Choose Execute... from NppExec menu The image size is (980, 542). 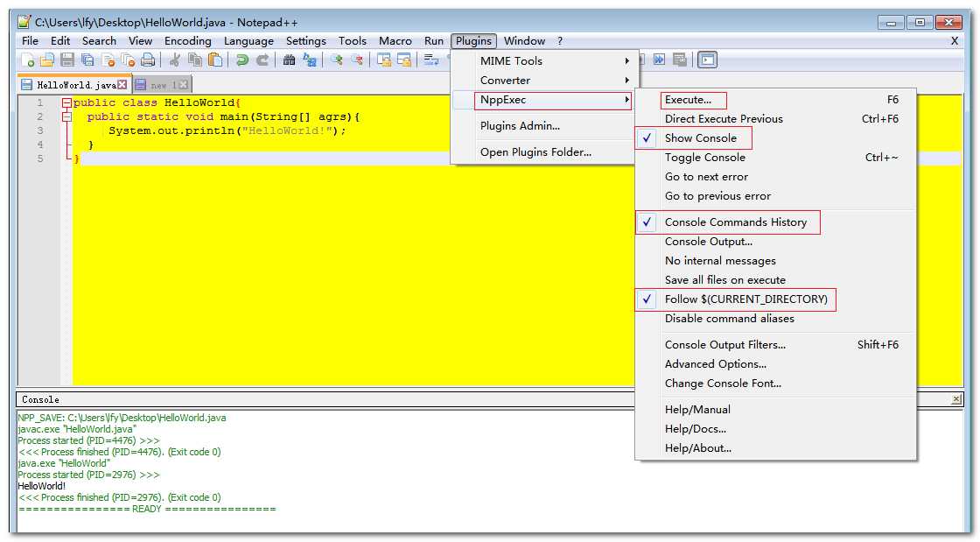(x=688, y=100)
